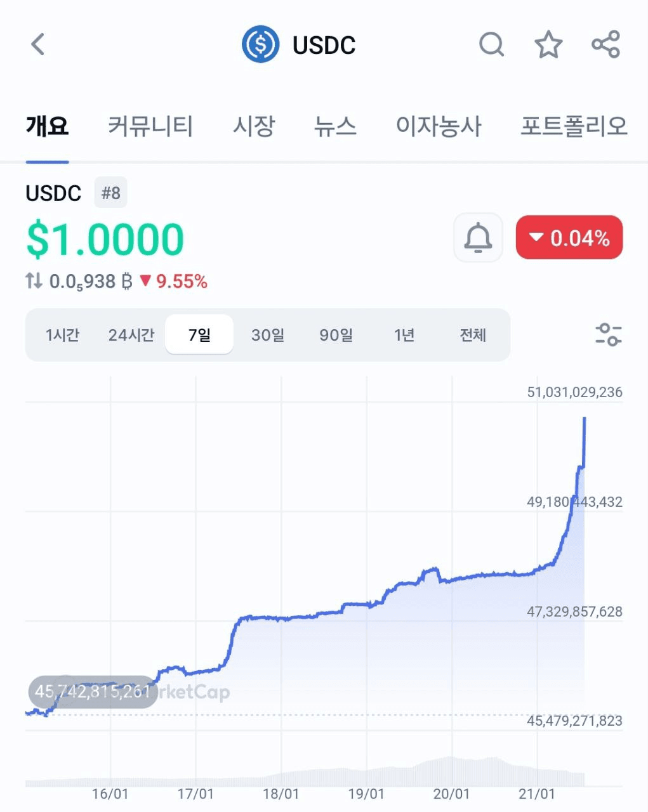Image resolution: width=648 pixels, height=812 pixels.
Task: Set a price alert with bell icon
Action: (x=478, y=238)
